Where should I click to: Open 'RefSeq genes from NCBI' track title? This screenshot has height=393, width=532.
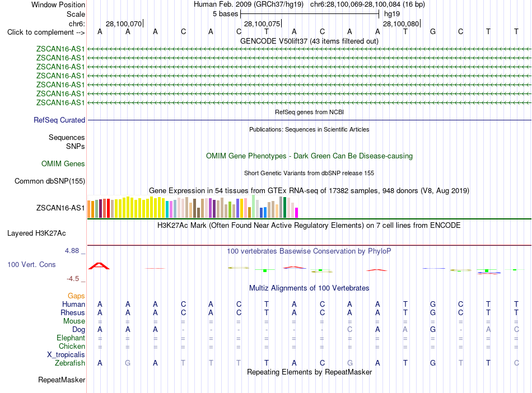click(309, 112)
